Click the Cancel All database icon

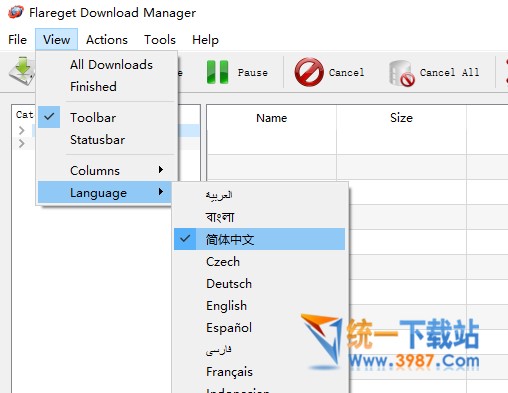401,73
